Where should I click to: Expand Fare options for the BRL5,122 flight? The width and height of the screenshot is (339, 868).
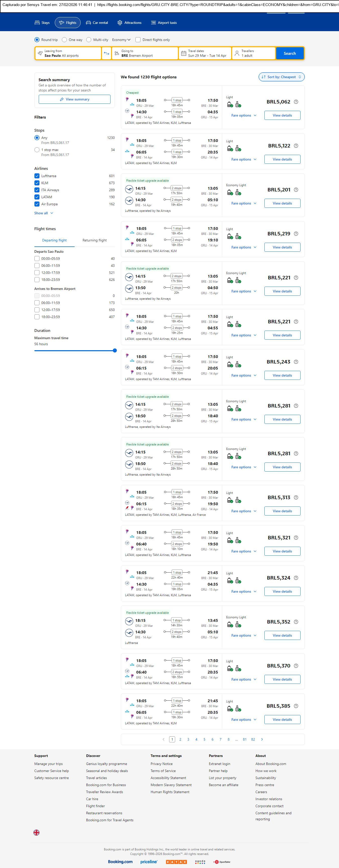tap(244, 159)
